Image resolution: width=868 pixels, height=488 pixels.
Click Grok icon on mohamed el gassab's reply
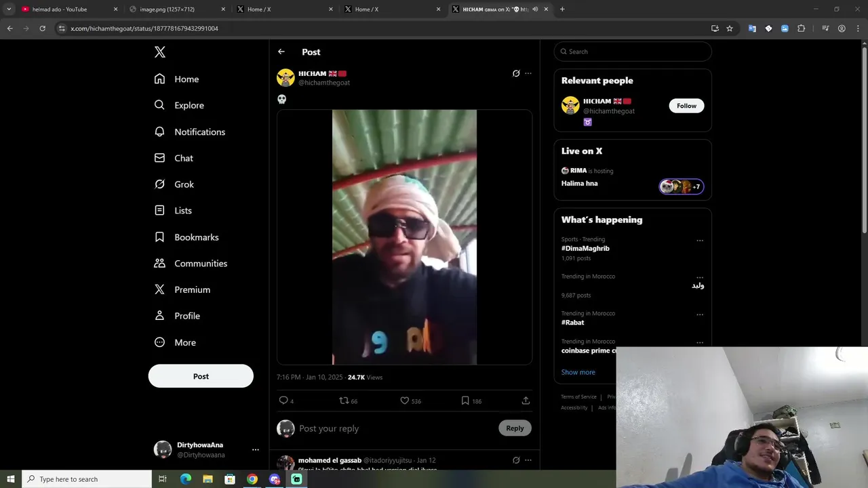click(516, 460)
